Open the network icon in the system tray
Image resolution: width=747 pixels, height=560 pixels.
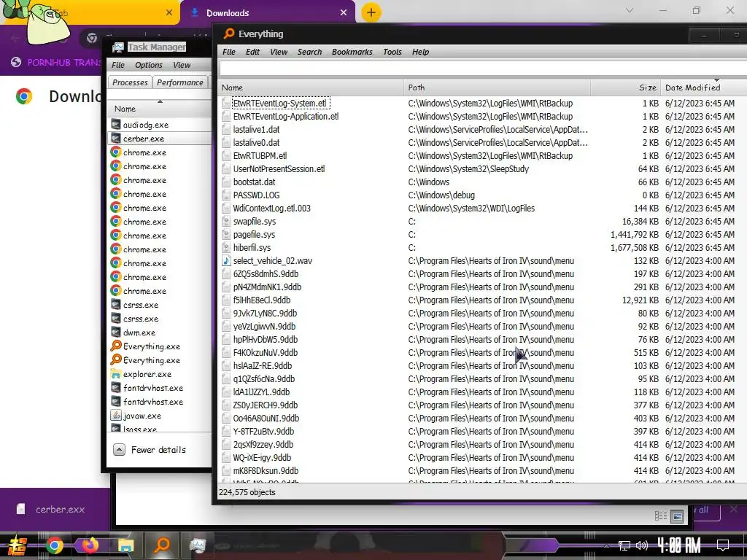(x=624, y=545)
